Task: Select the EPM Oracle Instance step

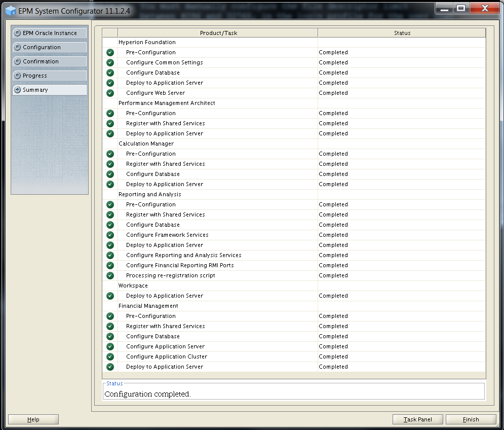Action: coord(50,33)
